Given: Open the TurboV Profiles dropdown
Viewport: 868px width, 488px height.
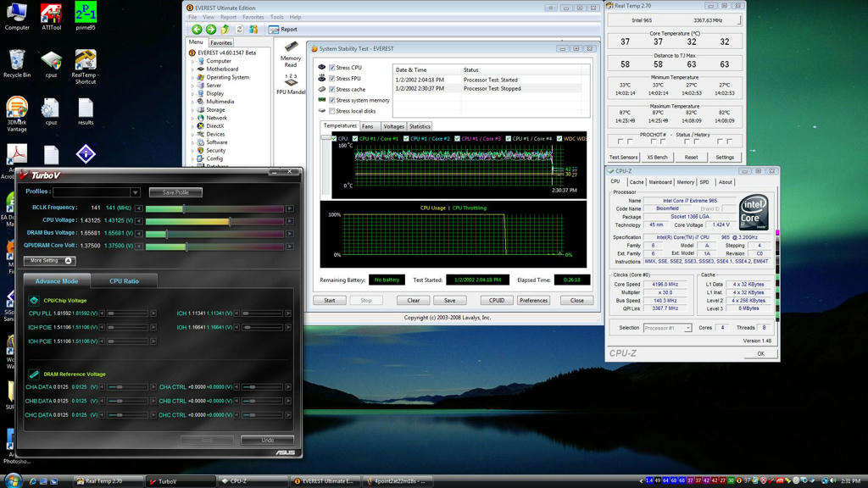Looking at the screenshot, I should (135, 192).
